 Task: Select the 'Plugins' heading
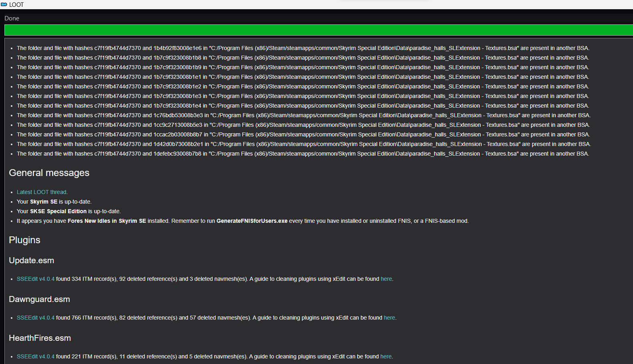25,240
